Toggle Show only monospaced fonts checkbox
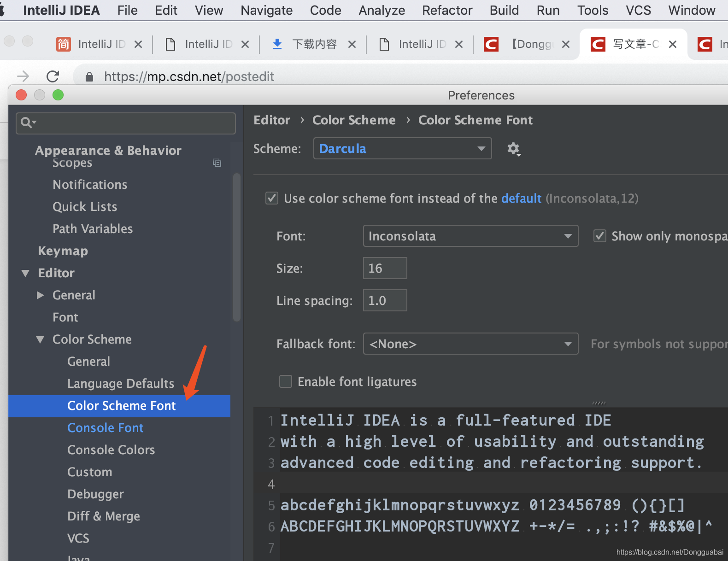 [x=599, y=236]
